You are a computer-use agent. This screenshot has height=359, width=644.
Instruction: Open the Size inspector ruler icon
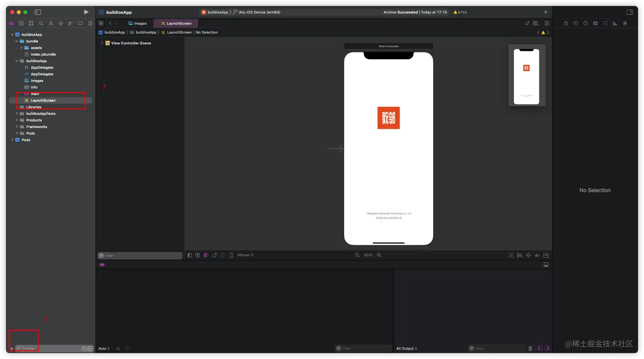click(x=615, y=23)
